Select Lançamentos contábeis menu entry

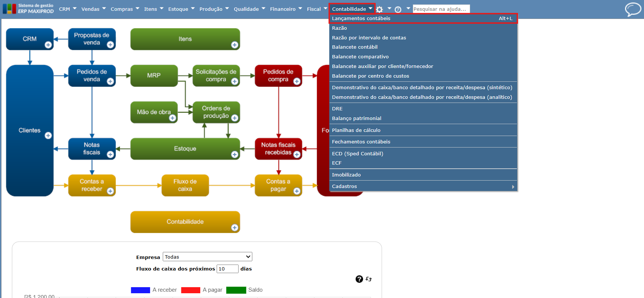(x=423, y=18)
